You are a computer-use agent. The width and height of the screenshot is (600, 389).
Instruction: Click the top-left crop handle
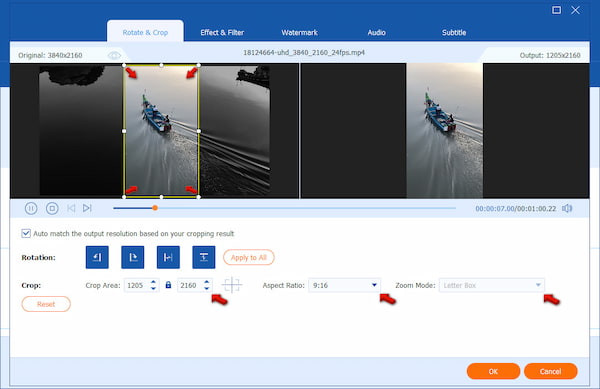click(124, 65)
